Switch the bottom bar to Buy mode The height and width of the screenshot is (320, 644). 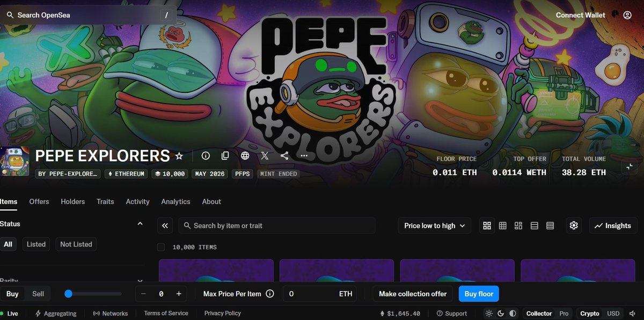(12, 294)
